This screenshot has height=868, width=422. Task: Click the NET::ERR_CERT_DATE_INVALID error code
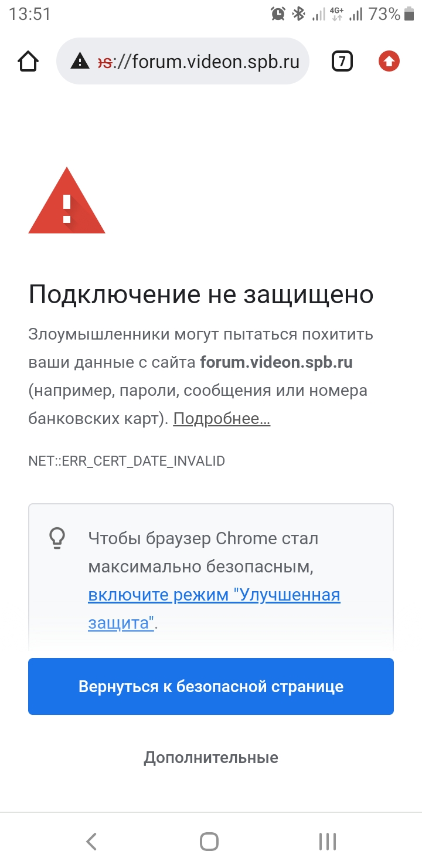127,461
